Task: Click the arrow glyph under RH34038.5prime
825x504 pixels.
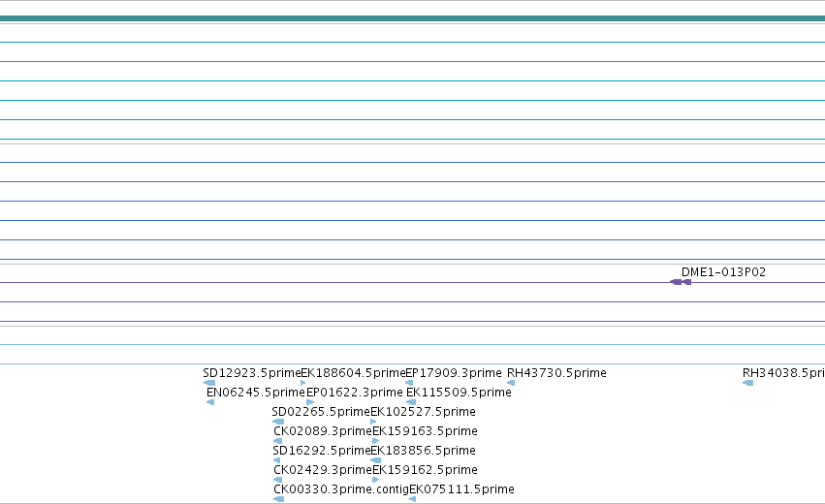Action: tap(747, 383)
